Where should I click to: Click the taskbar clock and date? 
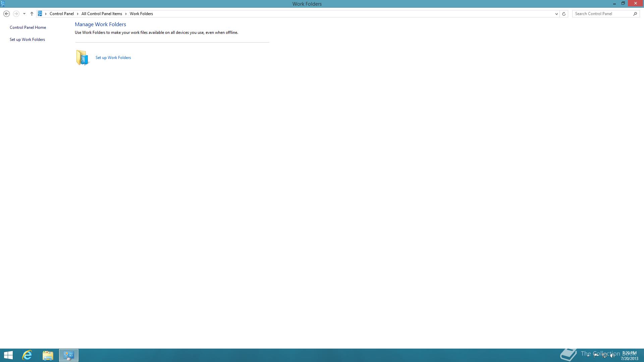(x=629, y=356)
